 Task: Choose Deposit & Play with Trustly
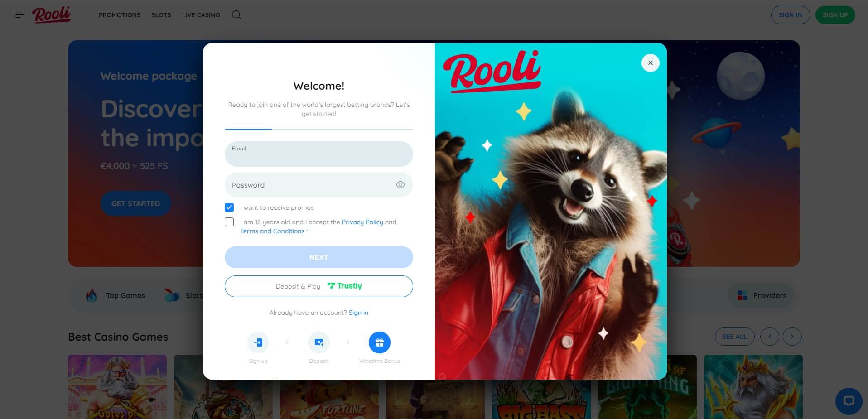319,286
